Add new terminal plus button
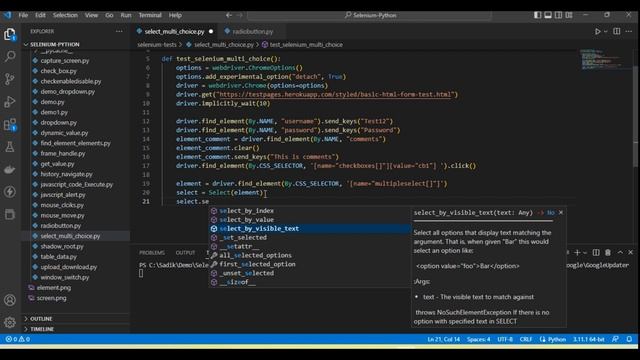The height and width of the screenshot is (360, 640). tap(577, 253)
